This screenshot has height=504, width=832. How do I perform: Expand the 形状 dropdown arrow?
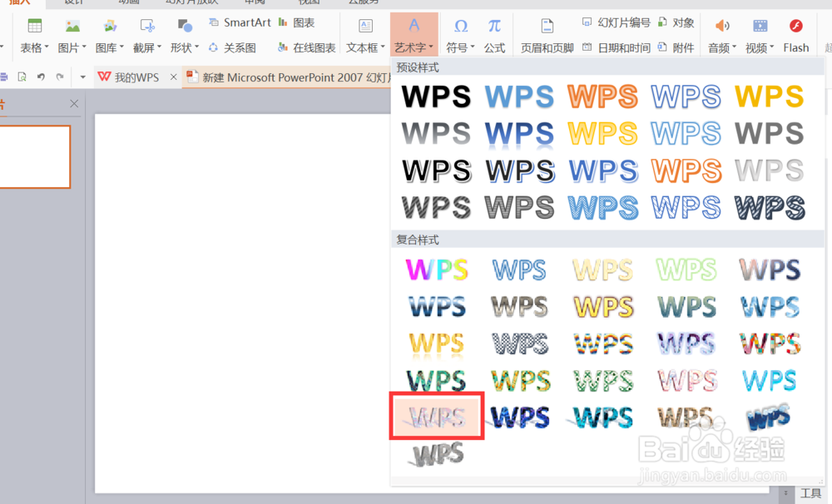[196, 47]
